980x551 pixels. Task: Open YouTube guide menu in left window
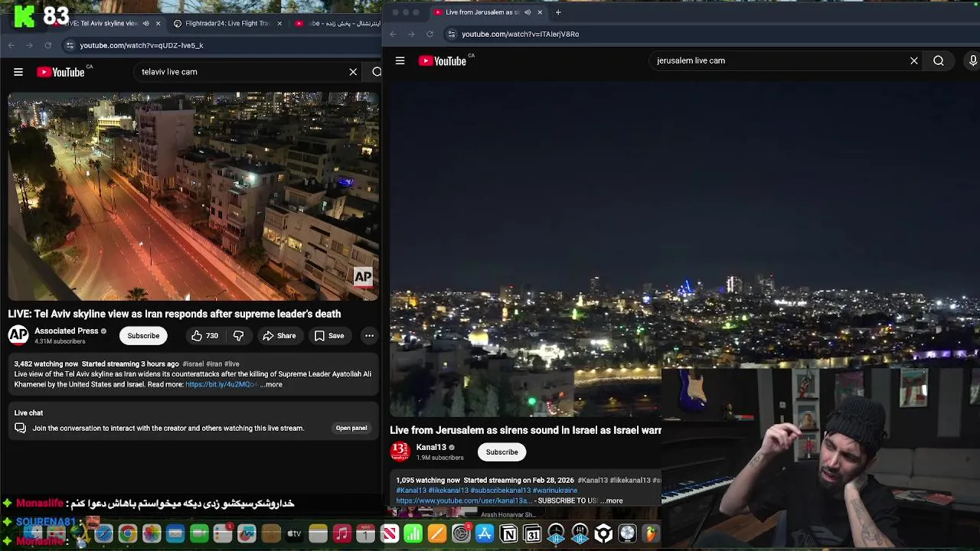[x=18, y=72]
